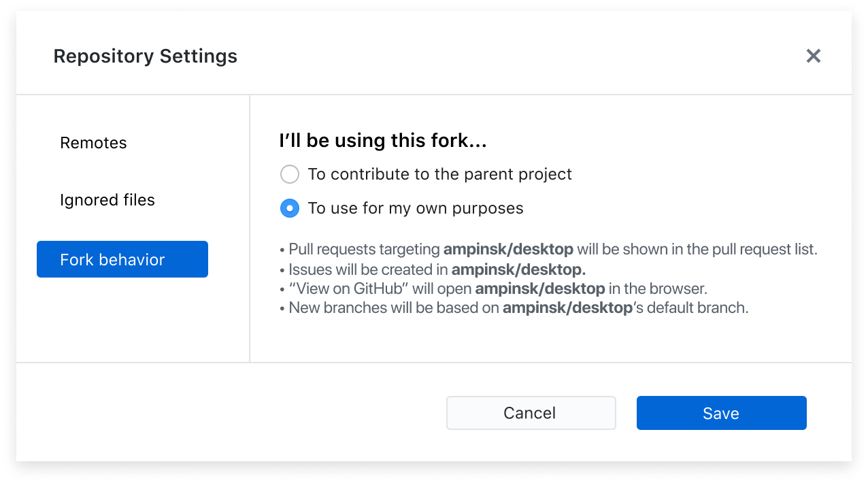Click the 'I'll be using this fork…' heading
Viewport: 868px width, 483px height.
pos(383,141)
